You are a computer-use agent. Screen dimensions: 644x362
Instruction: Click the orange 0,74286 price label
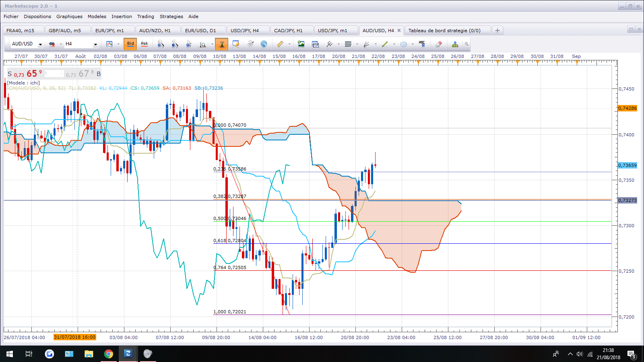(627, 108)
